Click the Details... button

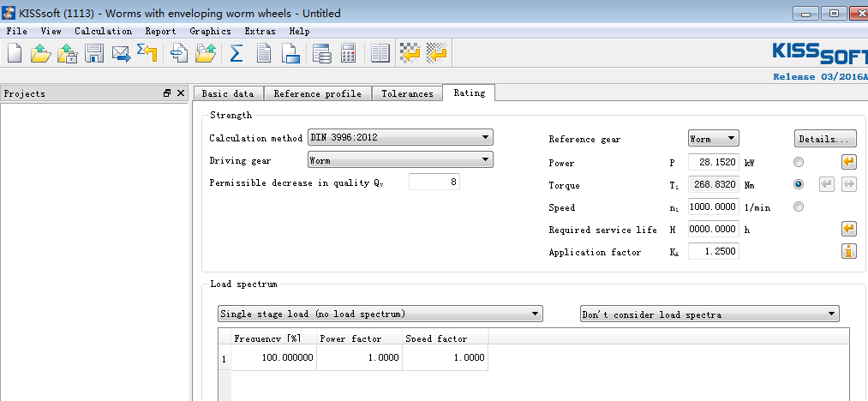[825, 139]
